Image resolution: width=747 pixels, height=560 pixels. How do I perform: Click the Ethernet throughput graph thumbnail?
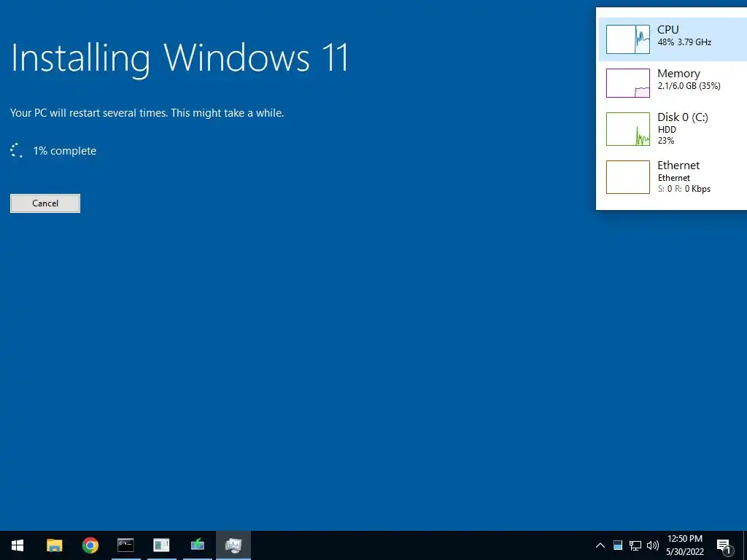click(628, 177)
